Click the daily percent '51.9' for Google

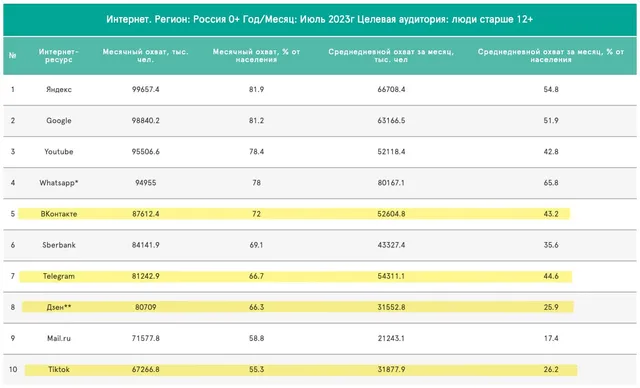pos(551,120)
